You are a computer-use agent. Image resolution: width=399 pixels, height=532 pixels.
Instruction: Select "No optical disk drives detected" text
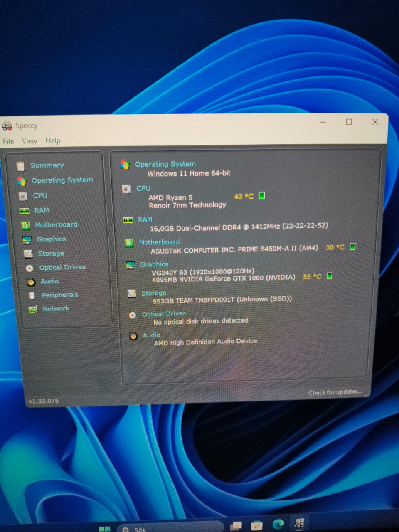pos(201,321)
